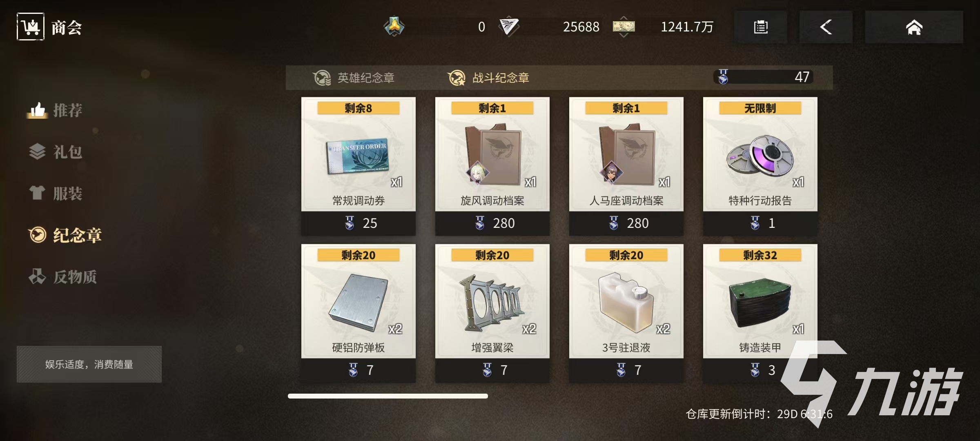Open the 服装 sidebar category
The height and width of the screenshot is (441, 980).
coord(55,193)
